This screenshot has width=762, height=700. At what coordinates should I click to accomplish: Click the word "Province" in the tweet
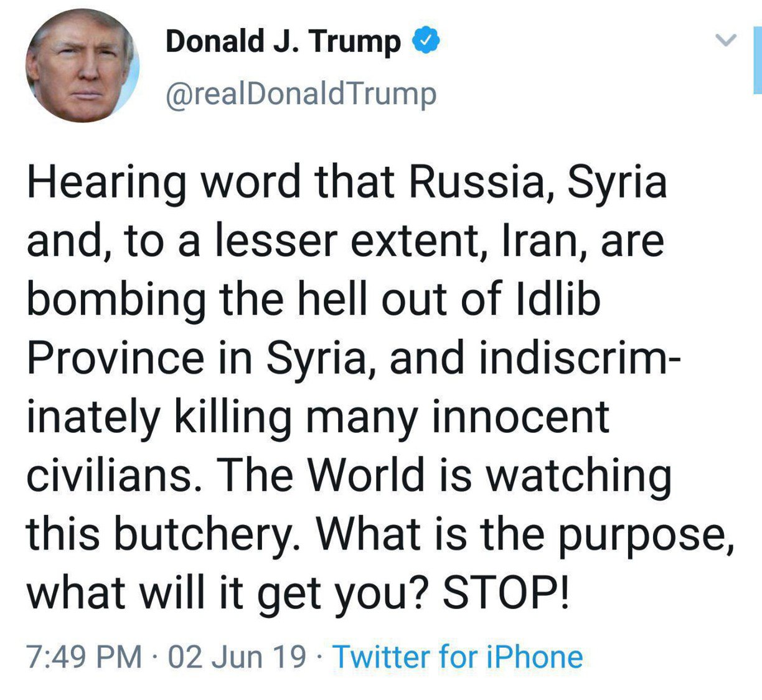(x=115, y=358)
